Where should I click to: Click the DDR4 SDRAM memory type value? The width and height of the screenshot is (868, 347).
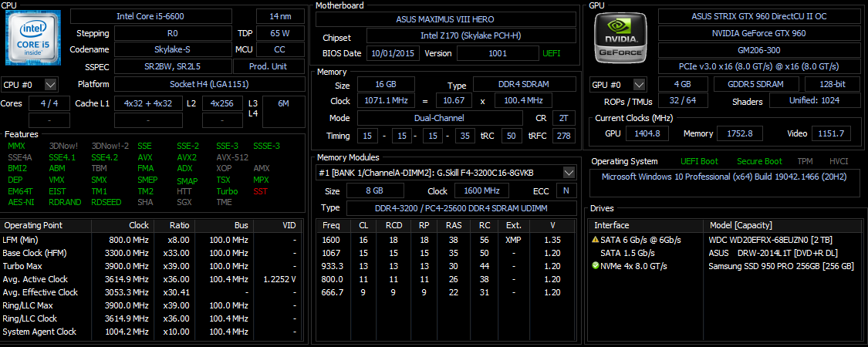pyautogui.click(x=524, y=85)
